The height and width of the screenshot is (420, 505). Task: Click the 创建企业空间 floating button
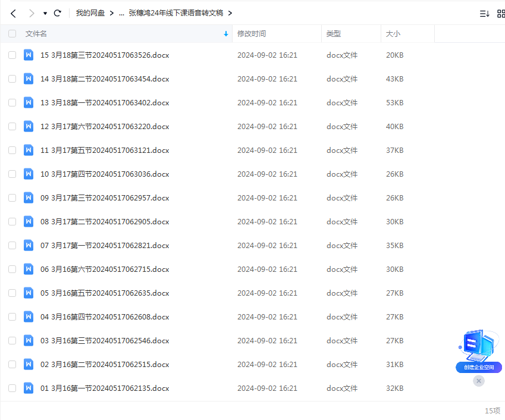[479, 367]
